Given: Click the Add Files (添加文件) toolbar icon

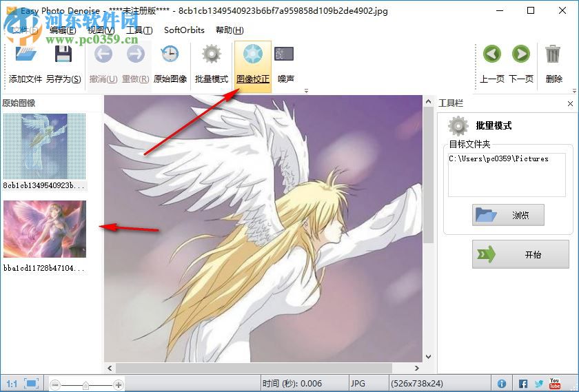Looking at the screenshot, I should pos(26,54).
